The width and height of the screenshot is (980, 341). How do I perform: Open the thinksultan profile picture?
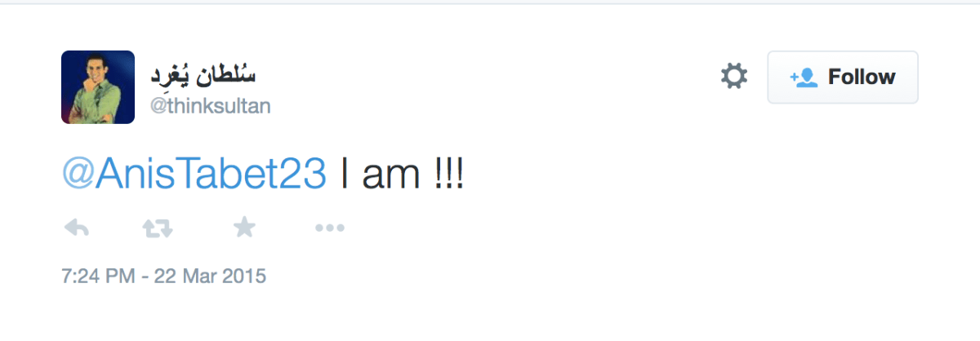coord(98,87)
